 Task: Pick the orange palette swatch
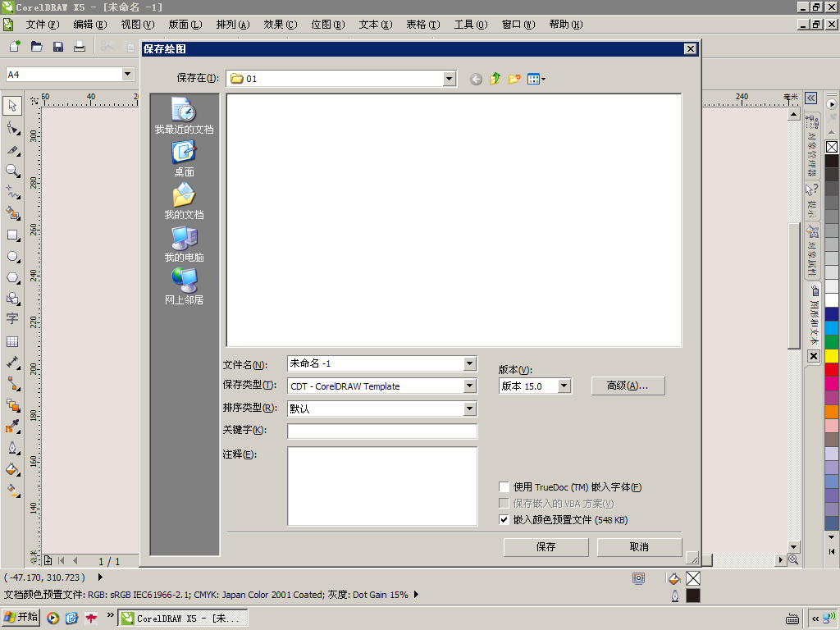click(832, 412)
